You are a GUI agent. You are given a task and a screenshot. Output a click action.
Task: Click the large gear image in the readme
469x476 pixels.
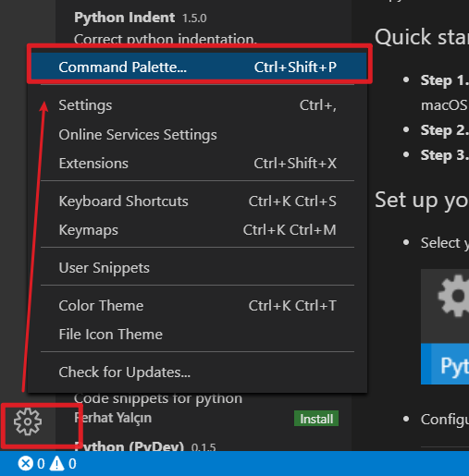(x=453, y=296)
